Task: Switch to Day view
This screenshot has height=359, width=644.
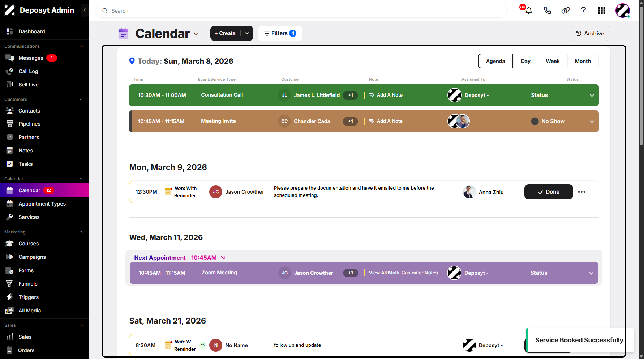Action: point(526,61)
